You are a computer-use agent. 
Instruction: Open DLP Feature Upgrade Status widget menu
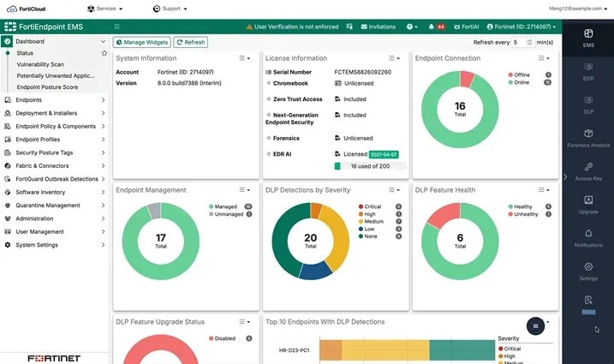(x=244, y=322)
